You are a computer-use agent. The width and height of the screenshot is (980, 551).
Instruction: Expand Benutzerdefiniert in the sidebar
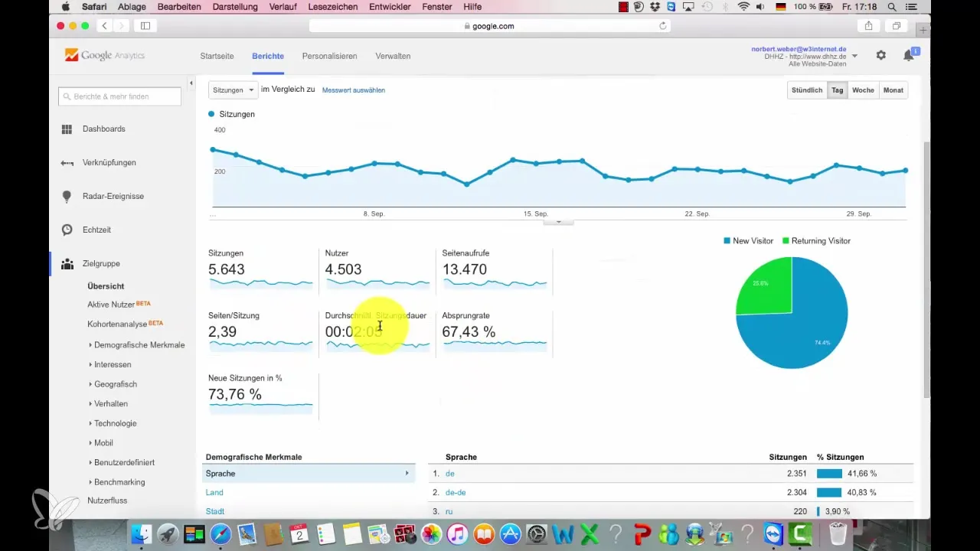coord(122,463)
